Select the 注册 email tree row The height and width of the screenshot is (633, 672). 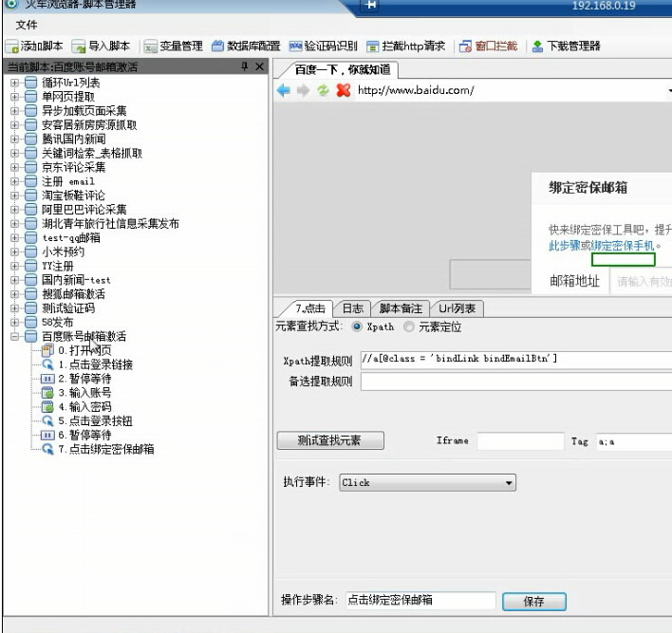[x=67, y=181]
